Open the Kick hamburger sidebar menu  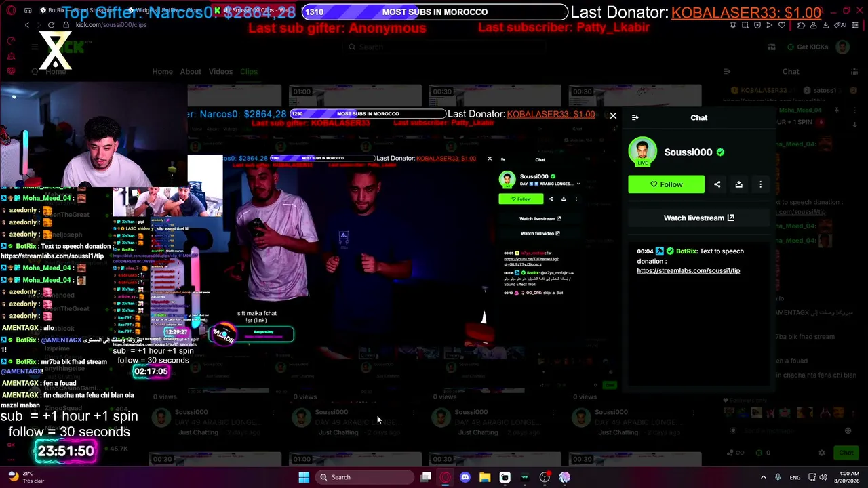(x=35, y=47)
